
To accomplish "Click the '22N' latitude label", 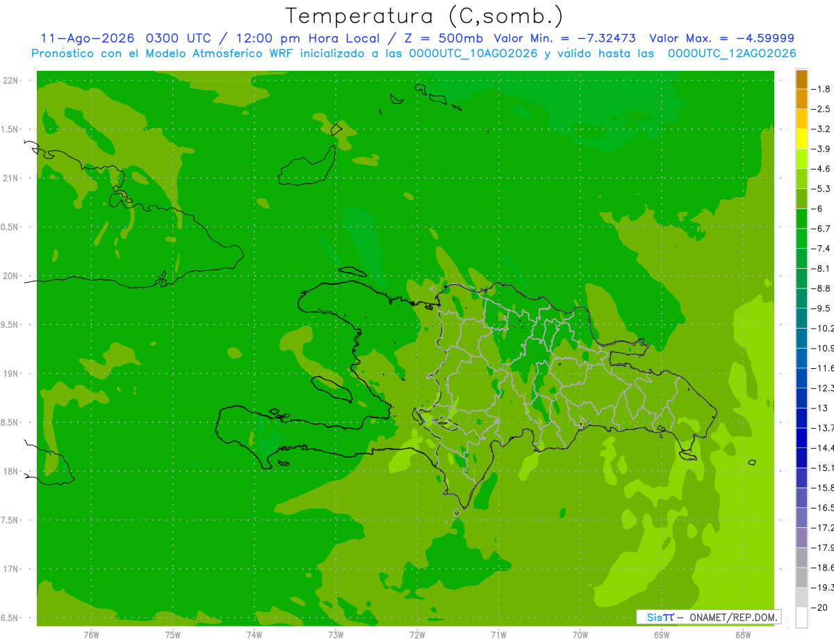I will 12,81.
